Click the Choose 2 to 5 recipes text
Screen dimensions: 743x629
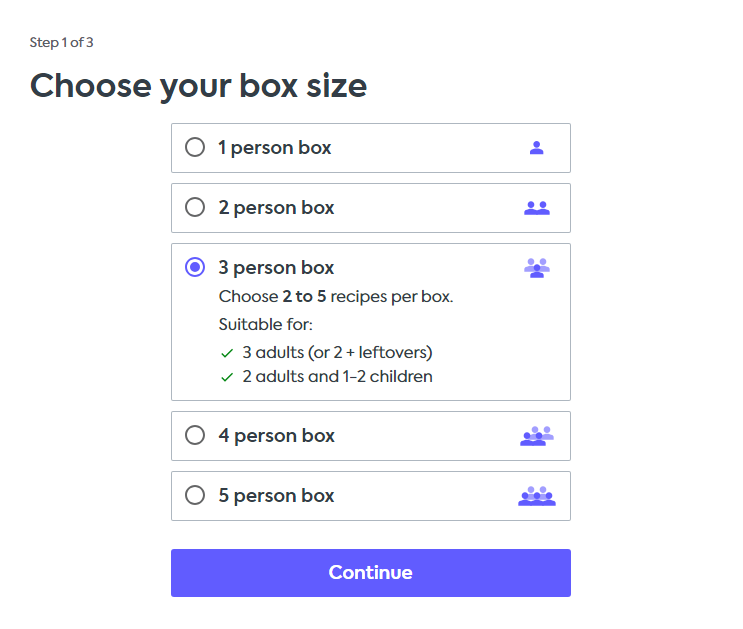coord(336,297)
